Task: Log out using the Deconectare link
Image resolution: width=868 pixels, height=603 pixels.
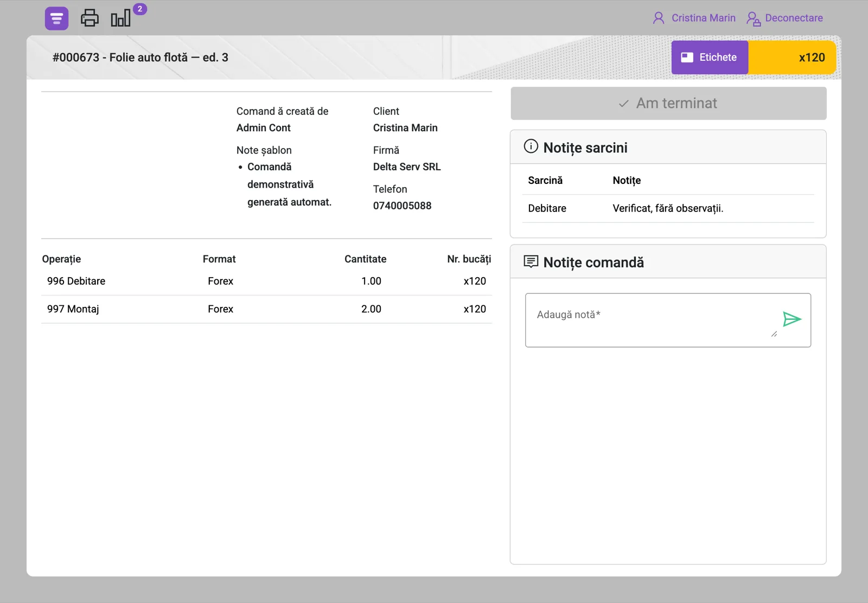Action: [794, 18]
